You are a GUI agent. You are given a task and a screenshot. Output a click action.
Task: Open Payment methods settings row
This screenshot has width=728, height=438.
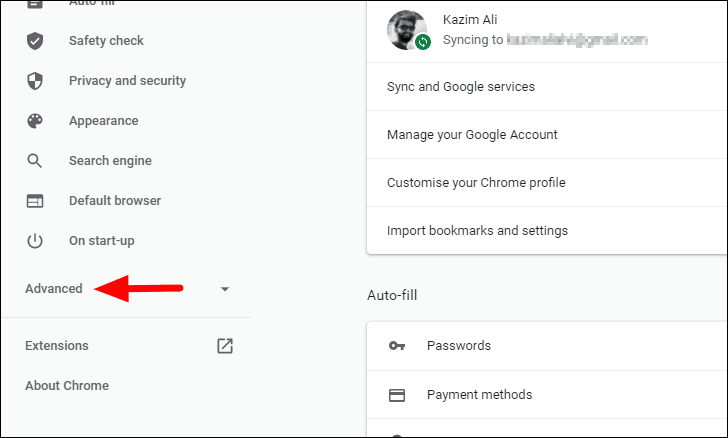547,395
